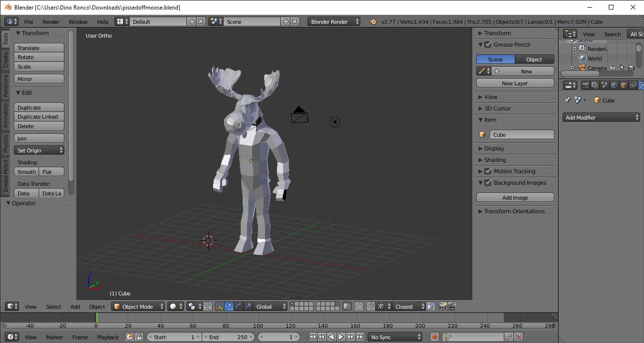Click the Translate button
This screenshot has width=644, height=343.
point(39,48)
